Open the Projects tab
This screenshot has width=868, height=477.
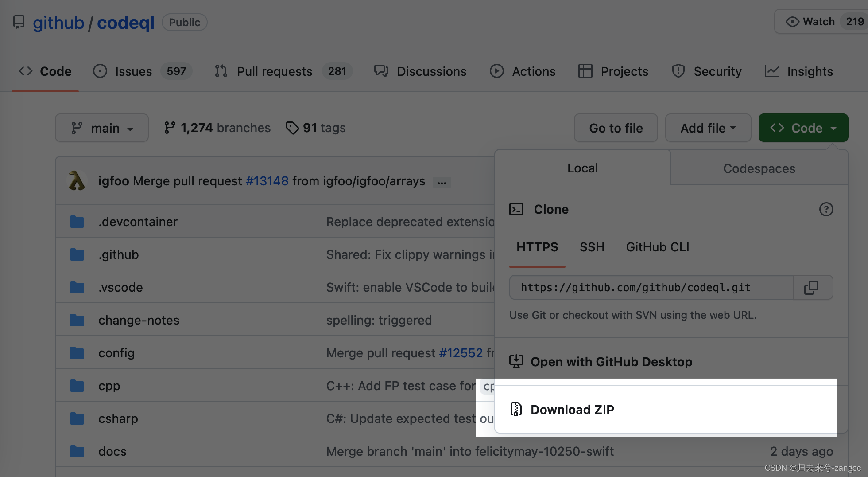613,71
